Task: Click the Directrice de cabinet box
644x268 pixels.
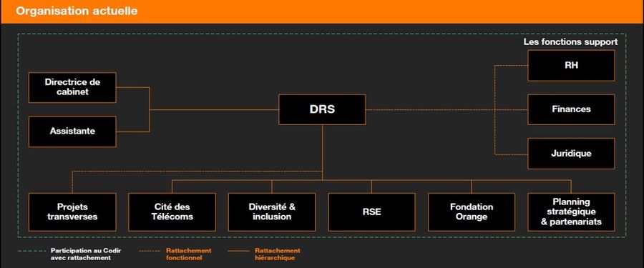Action: (x=72, y=87)
